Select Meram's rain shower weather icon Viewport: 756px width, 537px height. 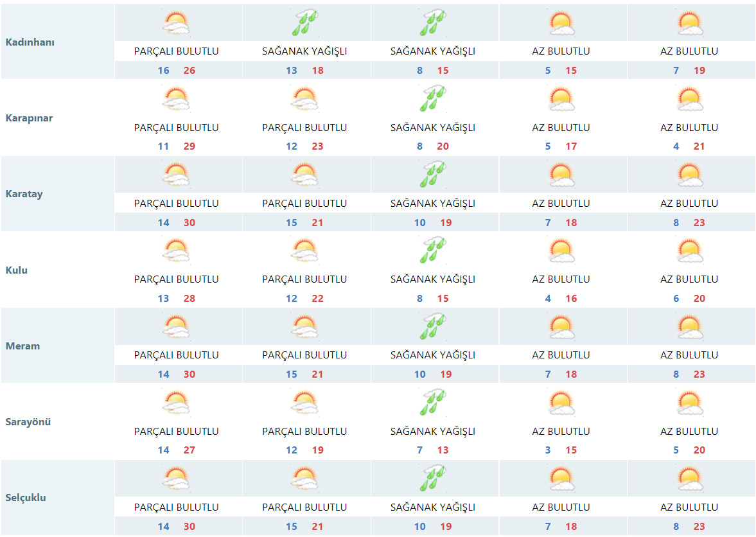coord(433,327)
